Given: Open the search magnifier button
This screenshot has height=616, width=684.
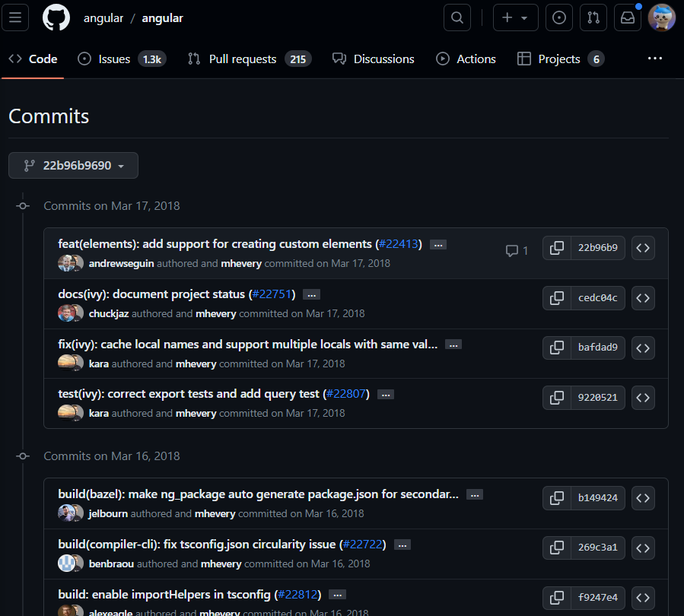Looking at the screenshot, I should [x=457, y=17].
